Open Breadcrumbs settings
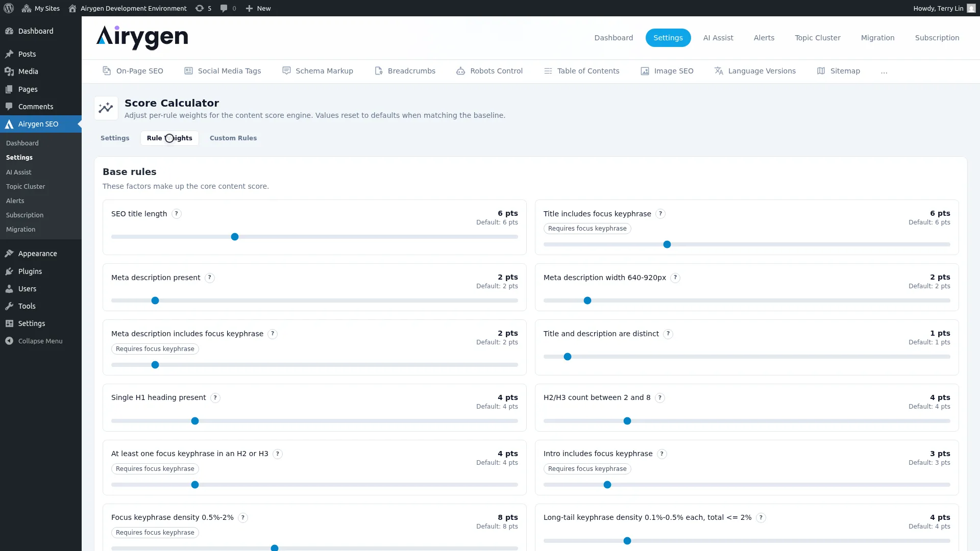 [405, 71]
